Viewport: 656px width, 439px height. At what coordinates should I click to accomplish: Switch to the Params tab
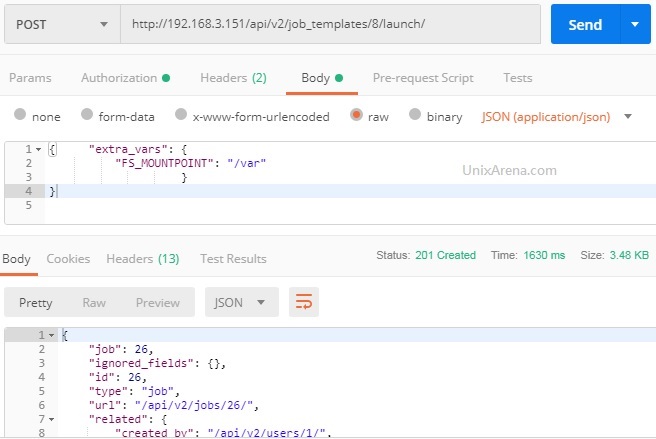pyautogui.click(x=30, y=78)
